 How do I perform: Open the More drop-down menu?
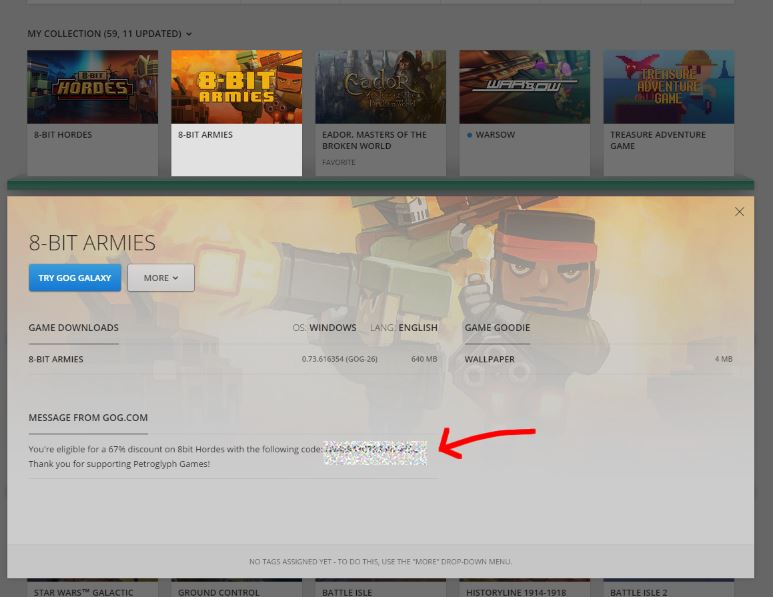(161, 278)
